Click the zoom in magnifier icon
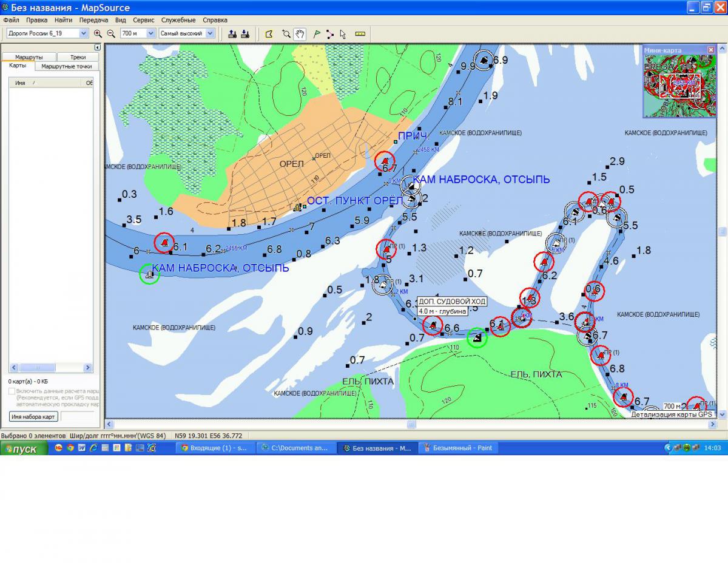728x568 pixels. 98,34
